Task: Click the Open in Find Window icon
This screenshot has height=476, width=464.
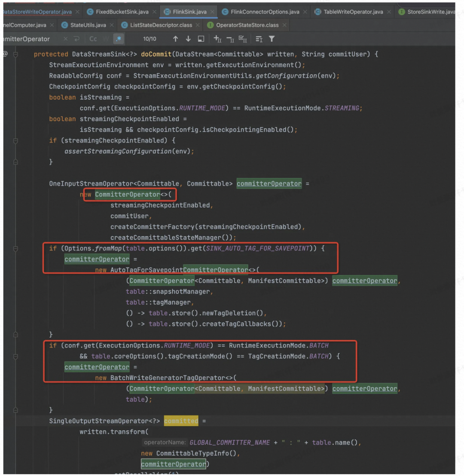Action: coord(201,39)
